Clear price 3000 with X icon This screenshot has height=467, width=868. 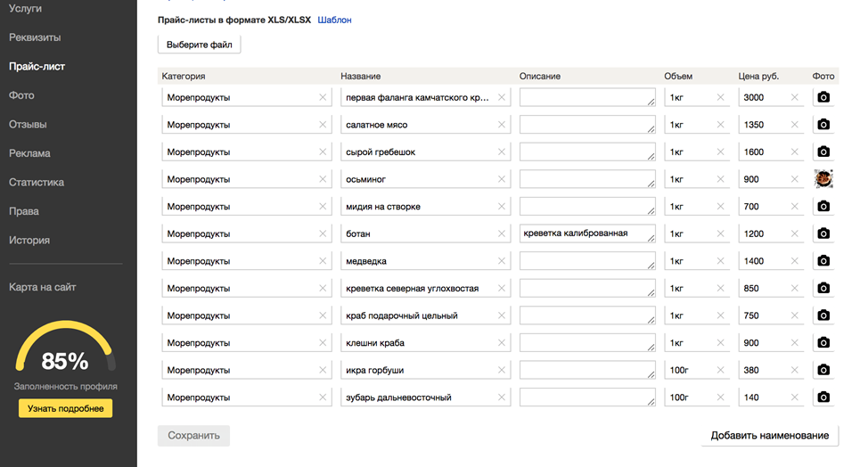(794, 97)
